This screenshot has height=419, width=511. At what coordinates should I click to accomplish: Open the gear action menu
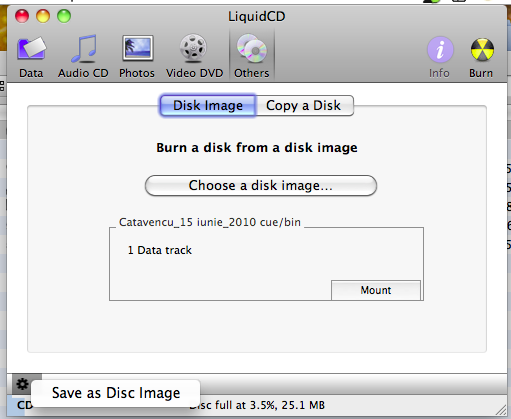click(x=22, y=384)
